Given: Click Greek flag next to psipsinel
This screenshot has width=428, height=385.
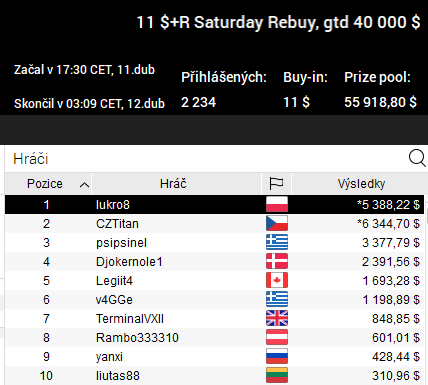Looking at the screenshot, I should click(x=277, y=242).
